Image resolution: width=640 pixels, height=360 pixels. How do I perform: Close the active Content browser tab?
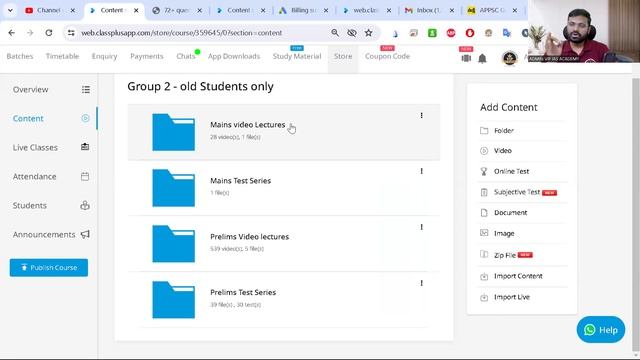pyautogui.click(x=136, y=11)
